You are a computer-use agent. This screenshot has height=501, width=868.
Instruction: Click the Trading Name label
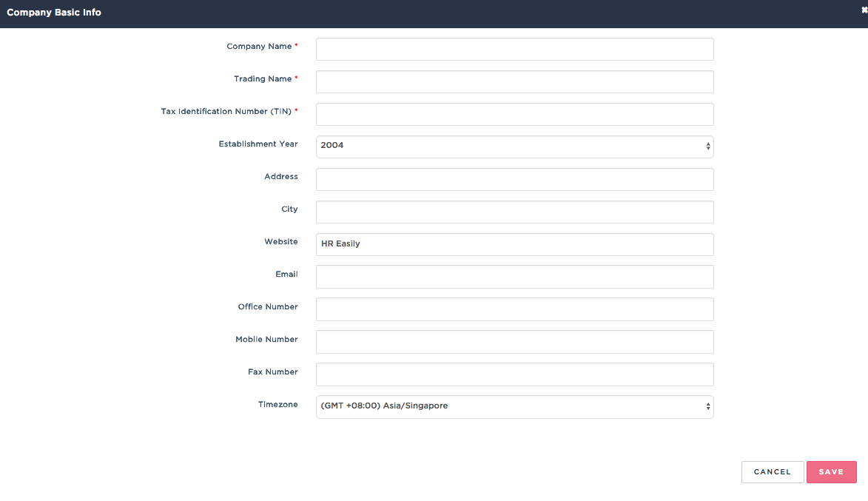click(263, 79)
